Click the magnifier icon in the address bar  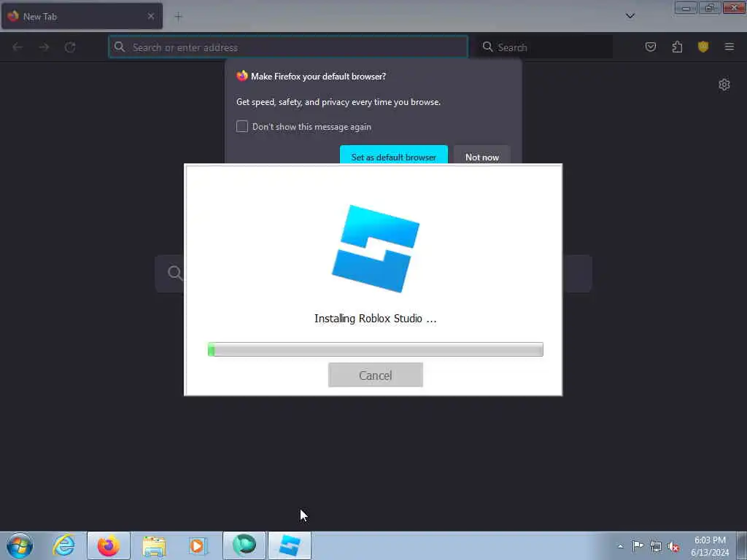click(x=120, y=47)
